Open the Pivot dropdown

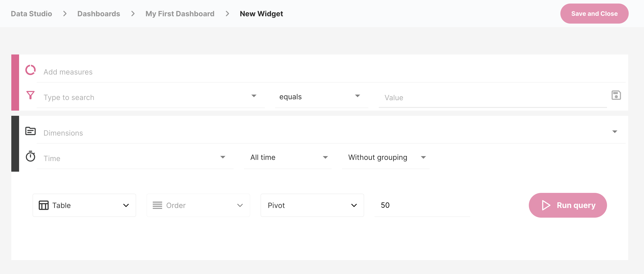pos(312,205)
